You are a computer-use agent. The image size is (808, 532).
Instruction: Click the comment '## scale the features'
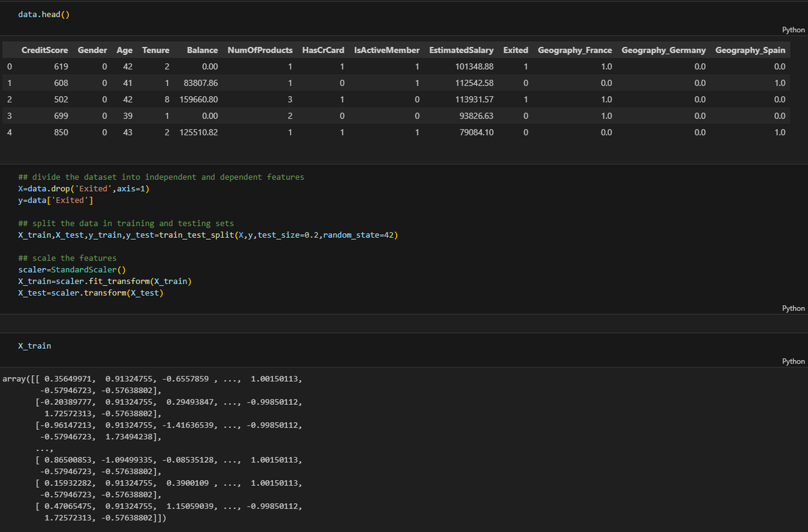67,259
